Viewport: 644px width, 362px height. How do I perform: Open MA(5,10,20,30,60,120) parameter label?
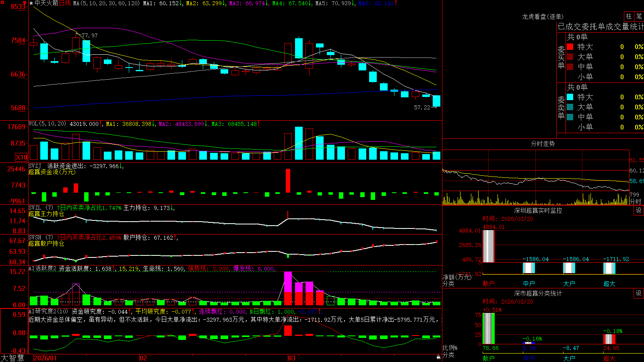coord(106,3)
